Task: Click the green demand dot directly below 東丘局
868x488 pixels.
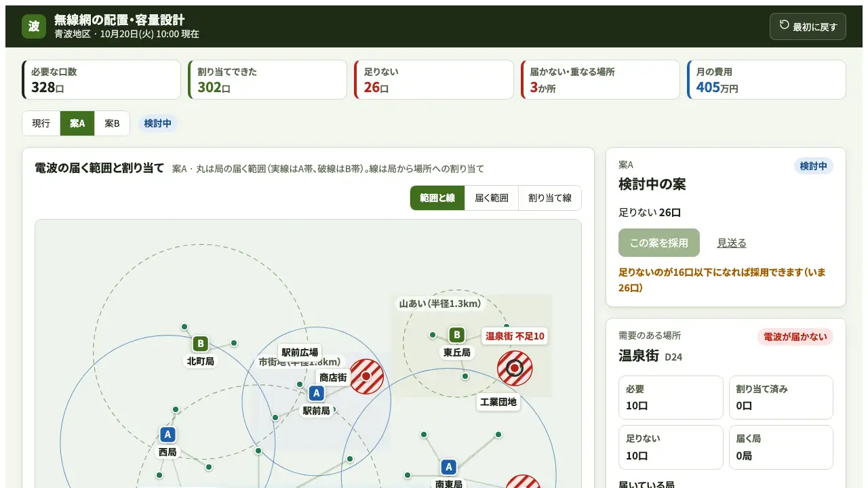Action: point(465,376)
